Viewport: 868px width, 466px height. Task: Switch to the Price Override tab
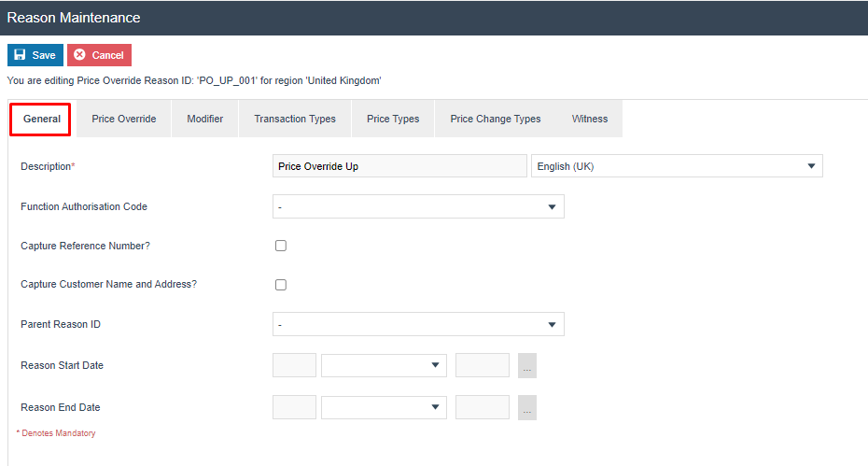124,119
